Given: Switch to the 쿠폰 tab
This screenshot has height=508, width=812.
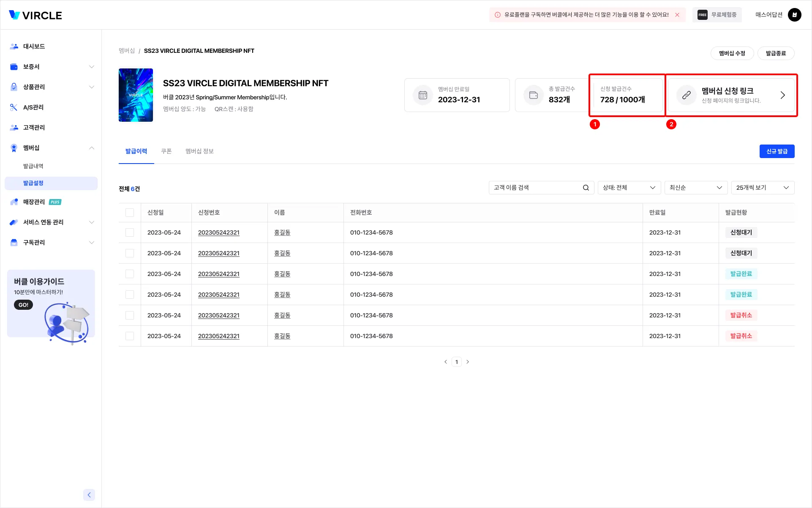Looking at the screenshot, I should (x=166, y=151).
